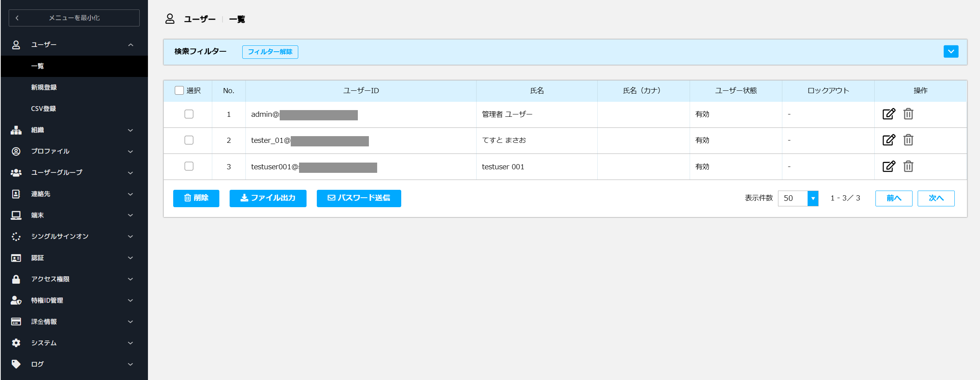The height and width of the screenshot is (380, 980).
Task: Click the ロックアウト column header
Action: click(828, 91)
